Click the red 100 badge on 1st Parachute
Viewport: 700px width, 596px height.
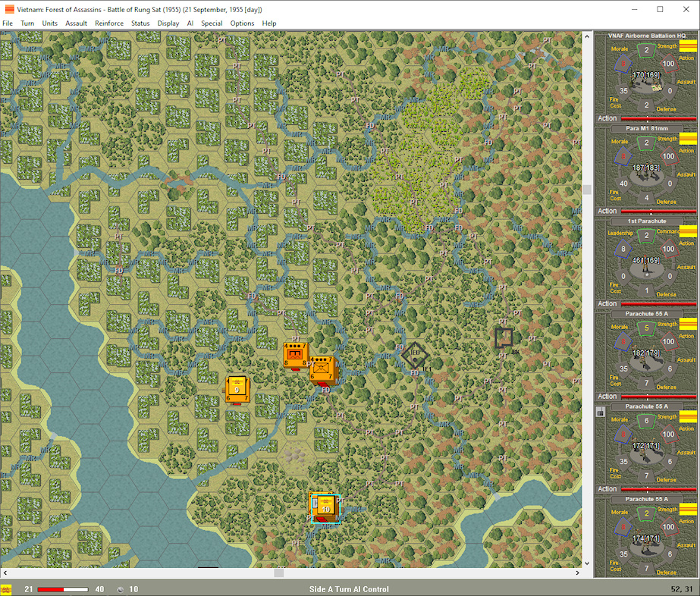(x=668, y=249)
